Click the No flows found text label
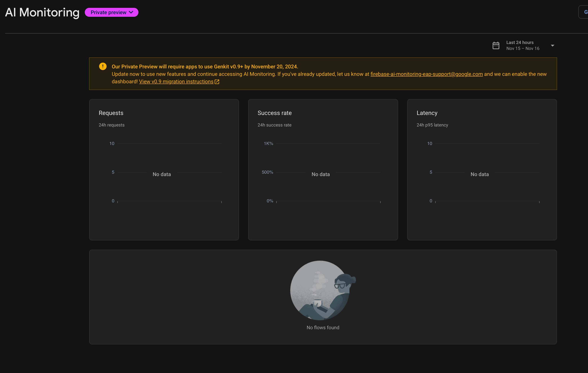Viewport: 588px width, 373px height. pos(323,327)
